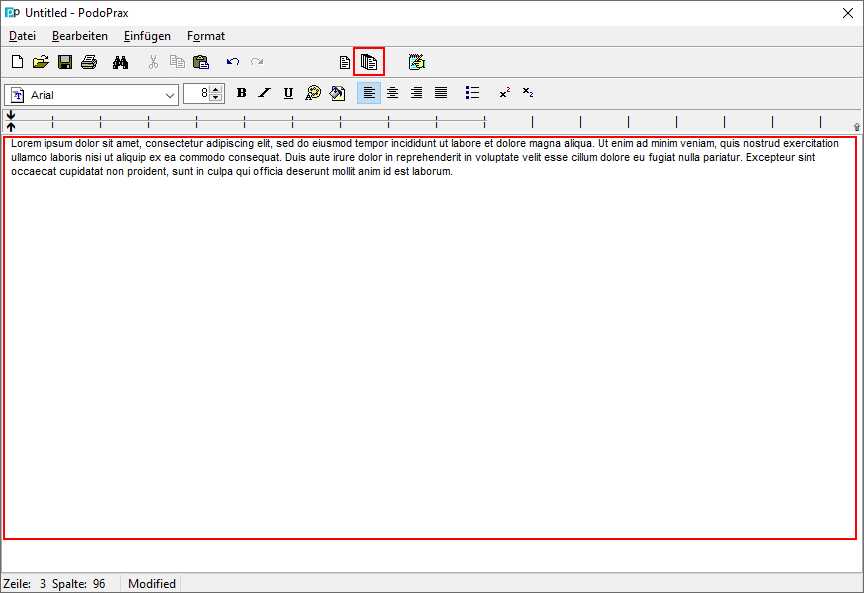Screen dimensions: 864x593
Task: Open the font color palette icon
Action: (x=313, y=93)
